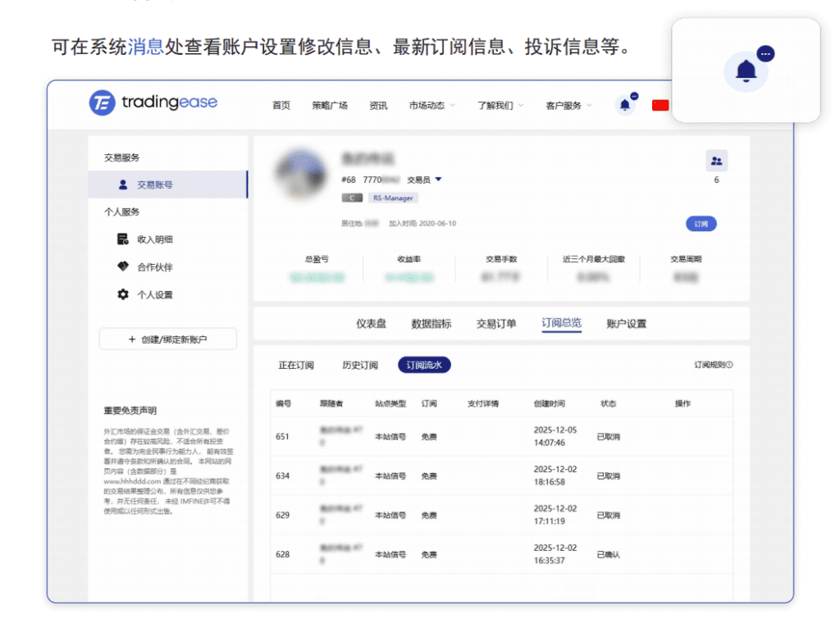Select the red flag language icon
The height and width of the screenshot is (628, 840).
click(660, 105)
